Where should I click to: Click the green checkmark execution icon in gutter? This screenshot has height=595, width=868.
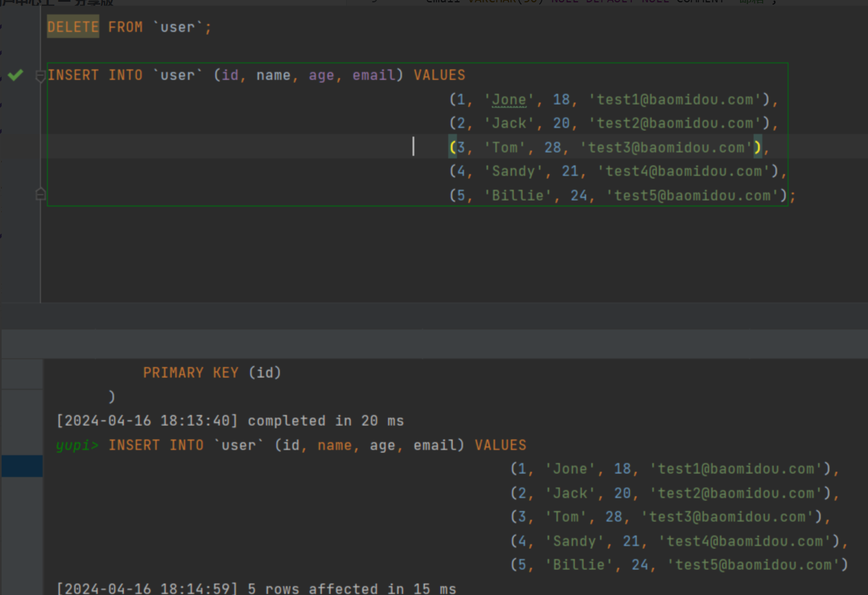(16, 75)
